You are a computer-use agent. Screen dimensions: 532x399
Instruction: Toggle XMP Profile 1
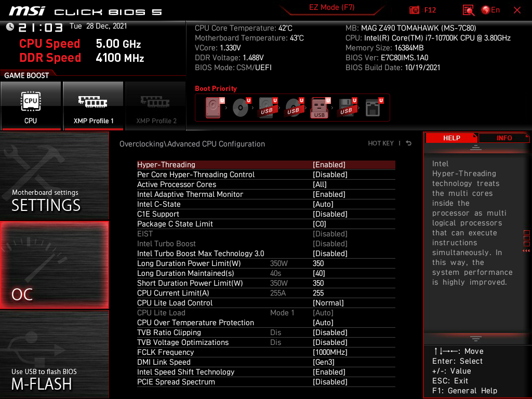point(94,106)
